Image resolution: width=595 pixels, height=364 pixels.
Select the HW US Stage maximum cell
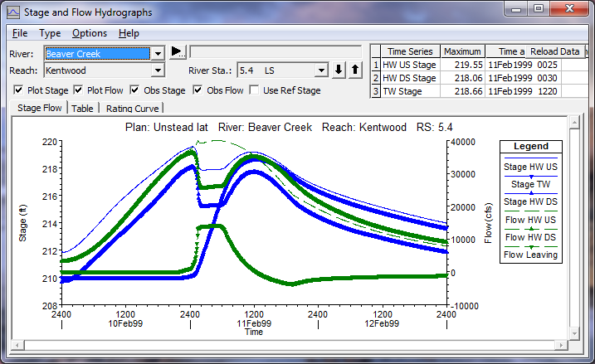462,65
